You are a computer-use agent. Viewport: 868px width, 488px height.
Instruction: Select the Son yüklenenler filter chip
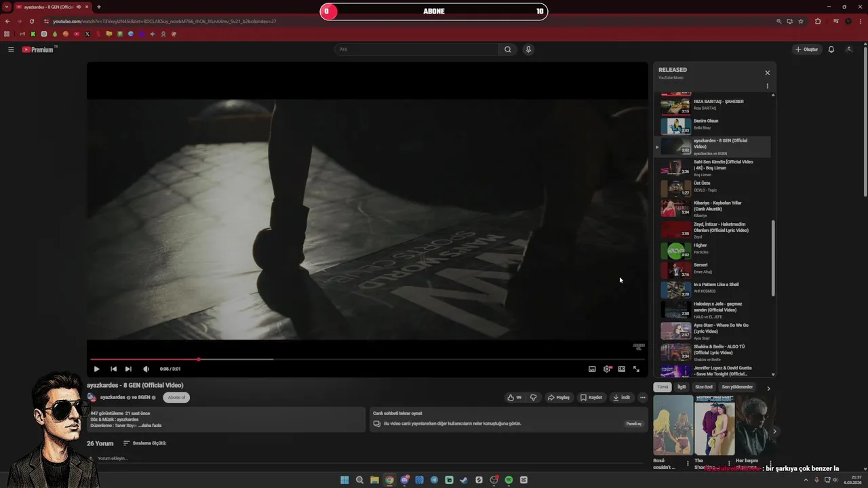point(737,387)
